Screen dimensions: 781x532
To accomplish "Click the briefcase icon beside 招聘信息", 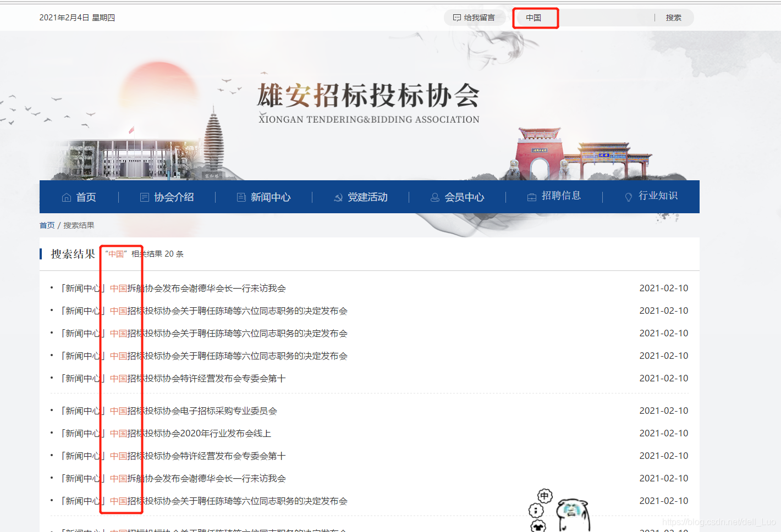I will [532, 197].
